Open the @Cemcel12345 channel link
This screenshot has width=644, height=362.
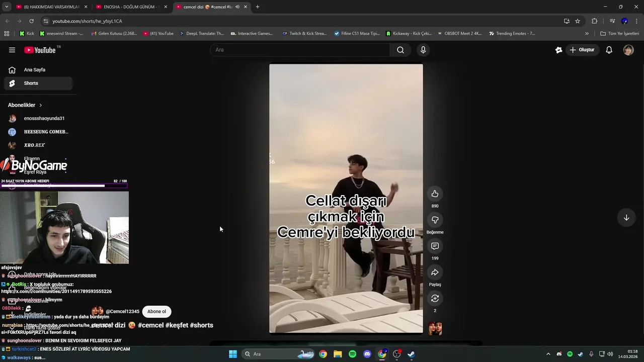click(122, 312)
